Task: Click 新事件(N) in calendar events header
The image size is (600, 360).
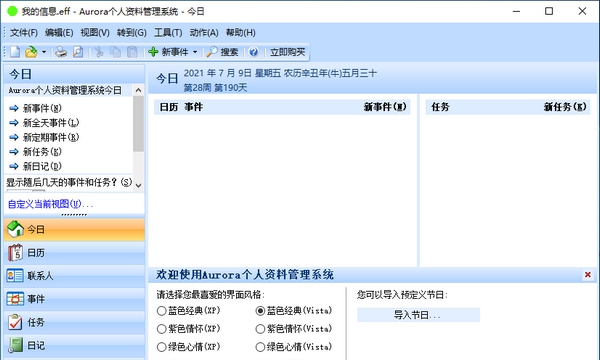Action: 385,107
